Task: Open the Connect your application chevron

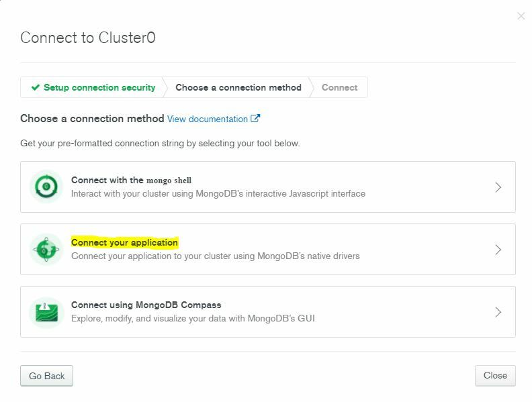Action: pyautogui.click(x=498, y=250)
